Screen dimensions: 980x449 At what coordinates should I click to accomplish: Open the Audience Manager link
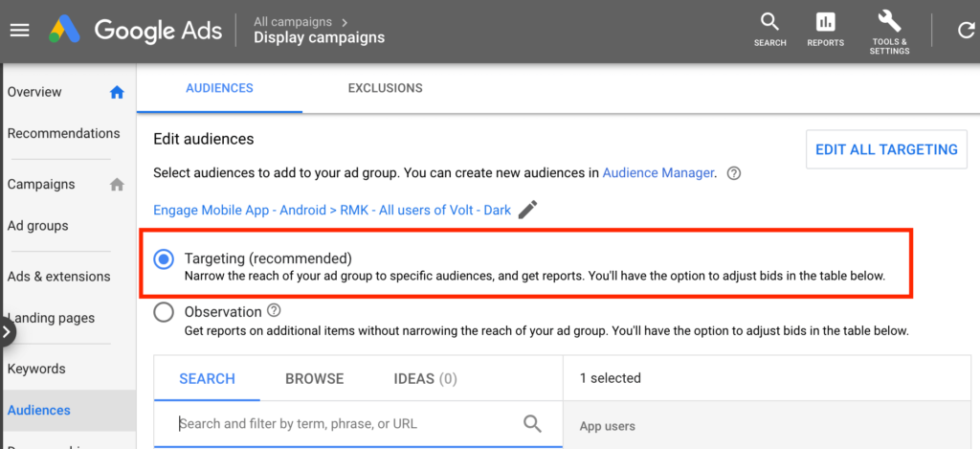click(657, 173)
